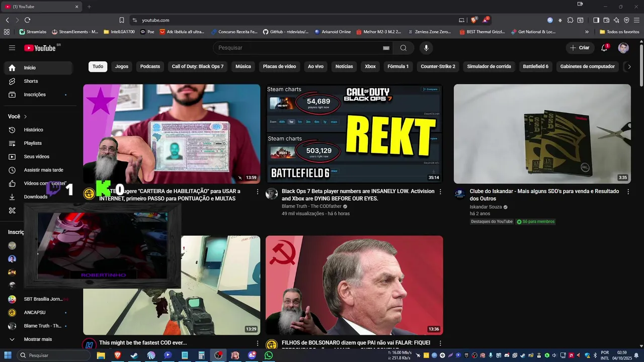This screenshot has height=362, width=644.
Task: Open Histórico in the sidebar
Action: pyautogui.click(x=38, y=130)
